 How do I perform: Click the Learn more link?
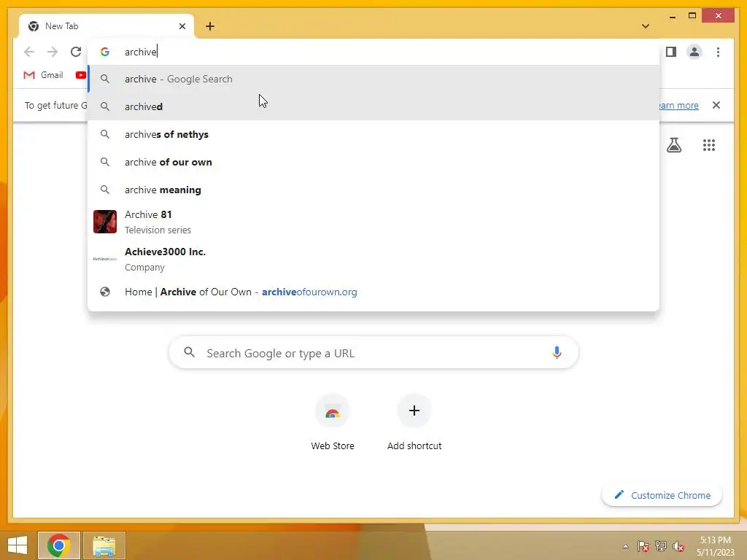coord(678,105)
